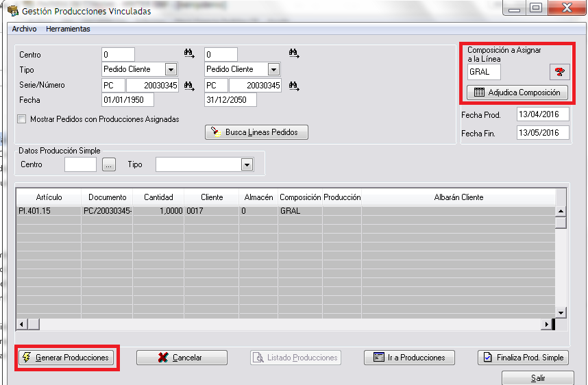Click the grid vertical scrollbar up arrow

(561, 211)
